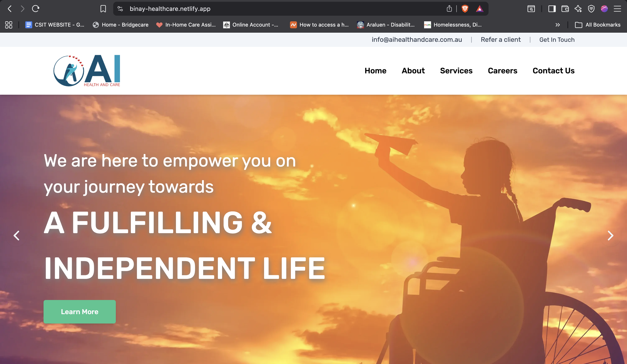
Task: Click the Brave VPN shield icon
Action: 591,9
